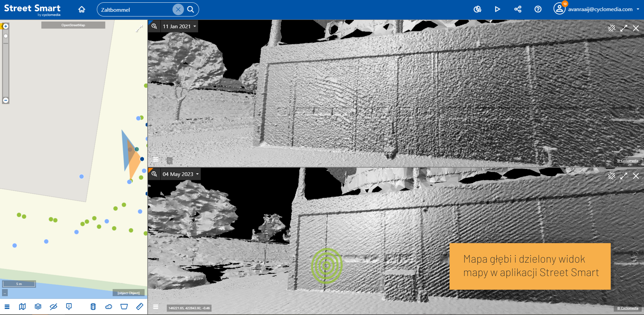
Task: Open the help question mark
Action: (x=538, y=9)
